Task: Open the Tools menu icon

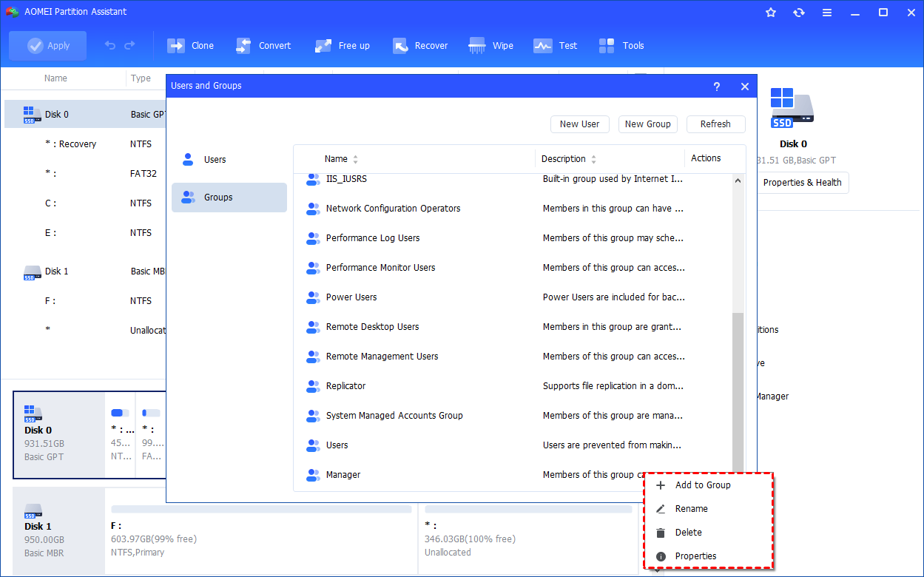Action: click(607, 46)
